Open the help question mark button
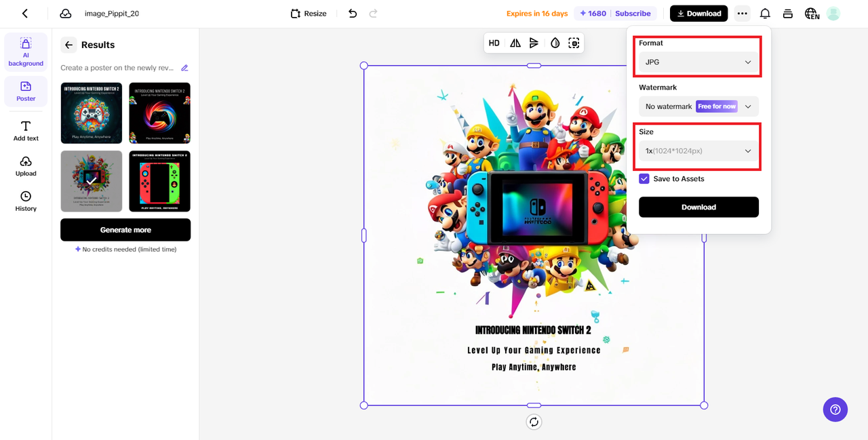The height and width of the screenshot is (440, 868). [x=835, y=409]
